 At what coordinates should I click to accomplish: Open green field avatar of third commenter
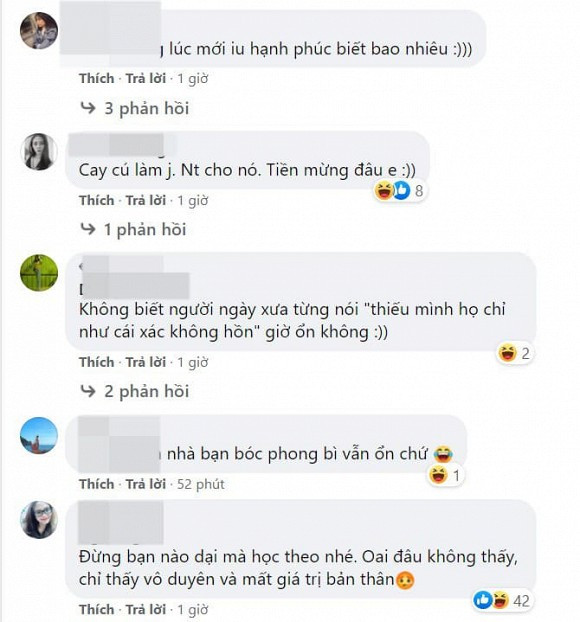point(39,273)
